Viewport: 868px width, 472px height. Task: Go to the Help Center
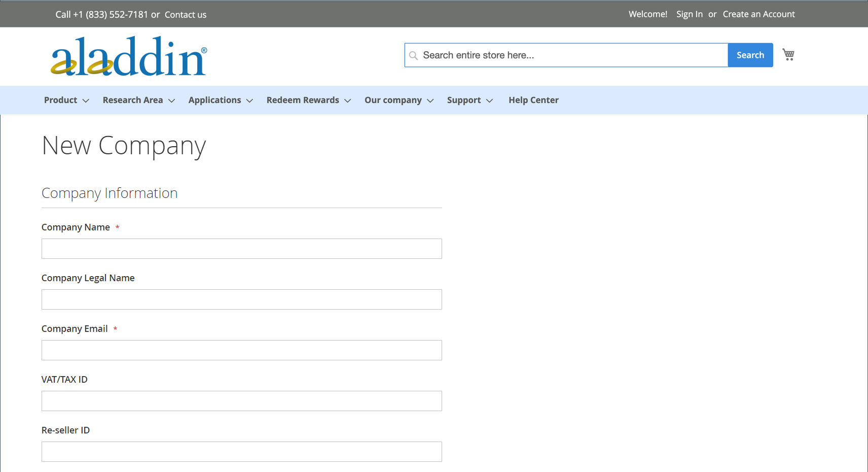coord(533,100)
